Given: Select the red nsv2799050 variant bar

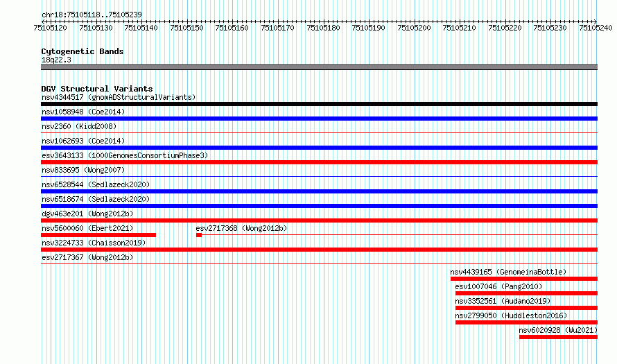Looking at the screenshot, I should (526, 322).
